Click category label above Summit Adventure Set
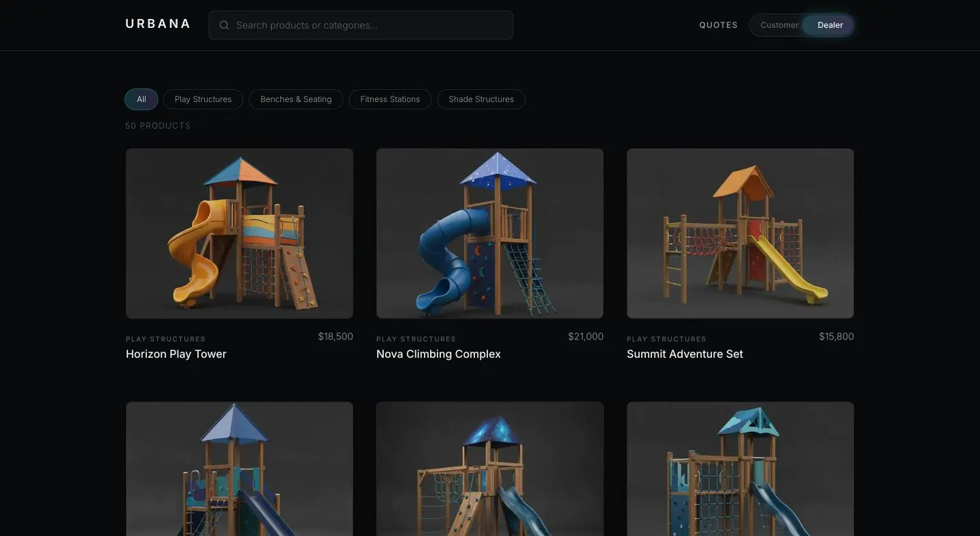 coord(666,339)
